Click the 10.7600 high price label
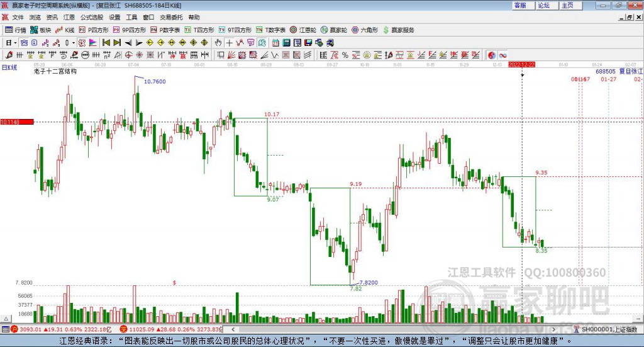This screenshot has height=347, width=644. [x=155, y=81]
